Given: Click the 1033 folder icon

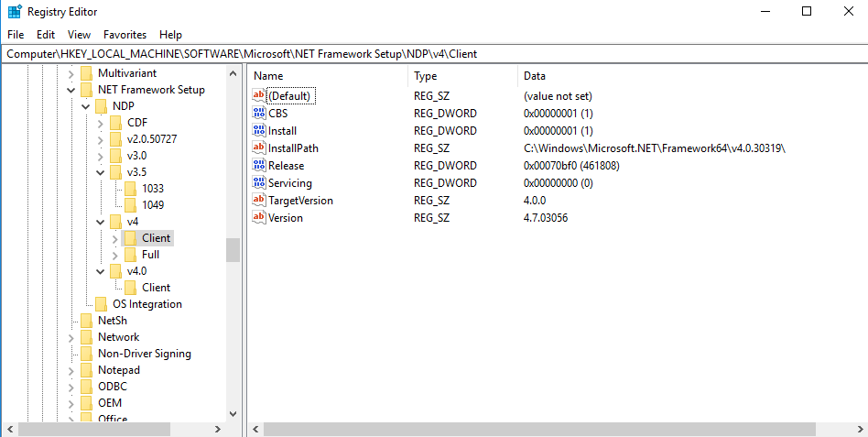Looking at the screenshot, I should (x=130, y=189).
